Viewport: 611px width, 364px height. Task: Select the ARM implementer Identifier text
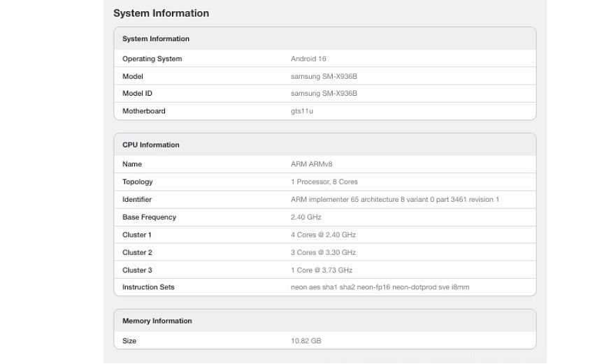coord(395,199)
